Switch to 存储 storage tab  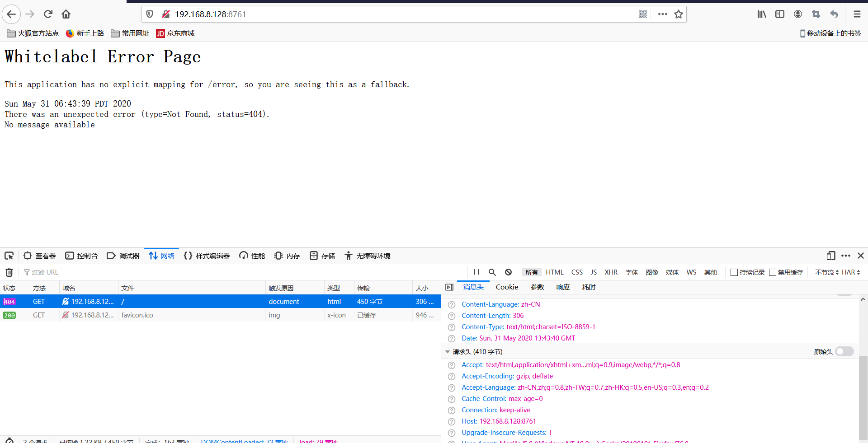(x=322, y=256)
